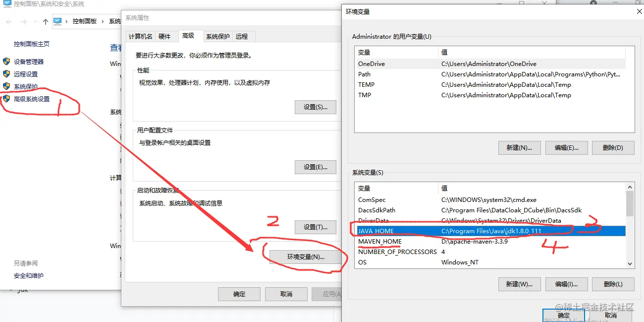Click the forward navigation arrow
Screen dimensions: 644x322
point(23,21)
